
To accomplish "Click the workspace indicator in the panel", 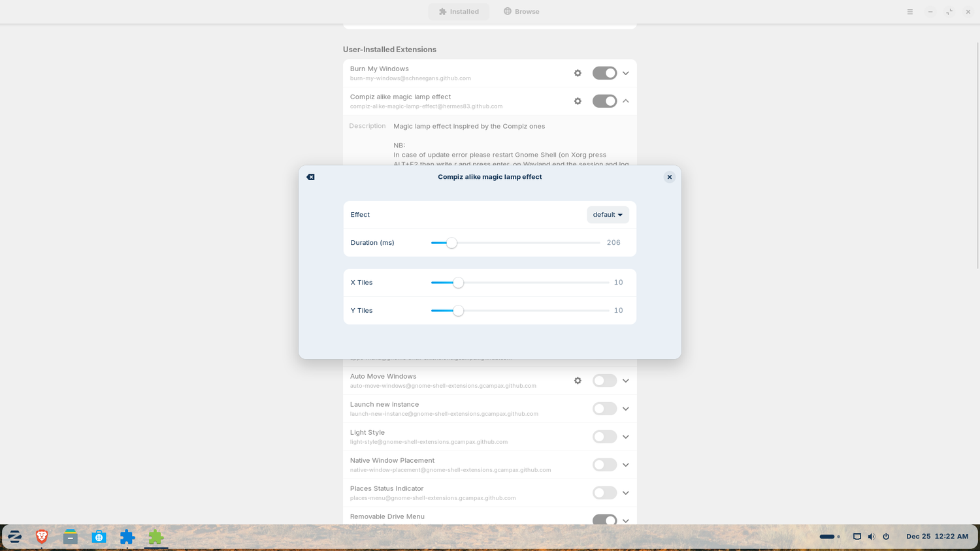I will (830, 537).
